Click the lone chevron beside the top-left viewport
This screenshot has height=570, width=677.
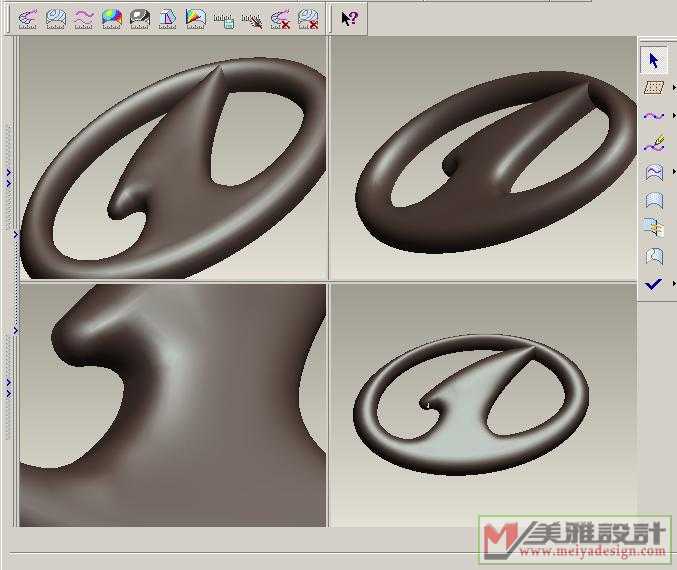pos(16,234)
